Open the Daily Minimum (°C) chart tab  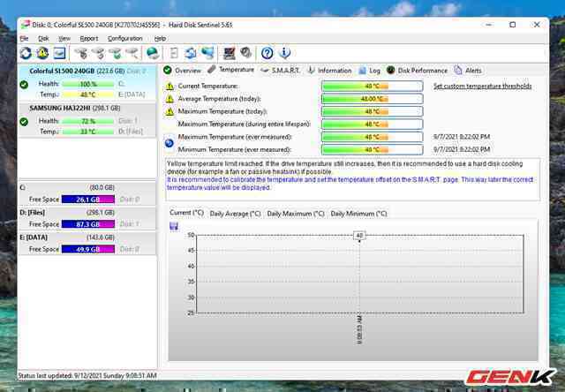[358, 214]
